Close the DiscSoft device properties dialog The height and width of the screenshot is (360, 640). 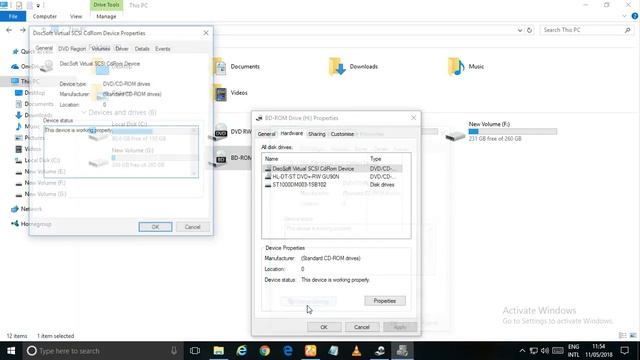(x=206, y=33)
